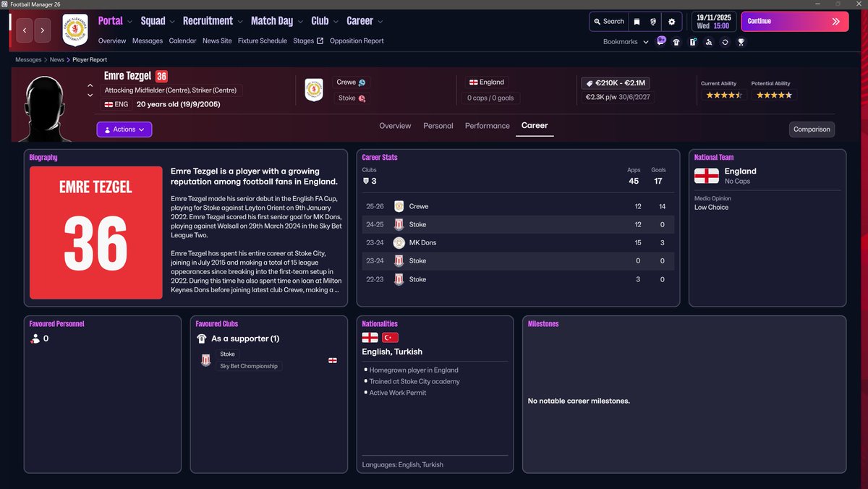Click the Turkish flag under Nationalities
Viewport: 868px width, 489px height.
tap(391, 338)
